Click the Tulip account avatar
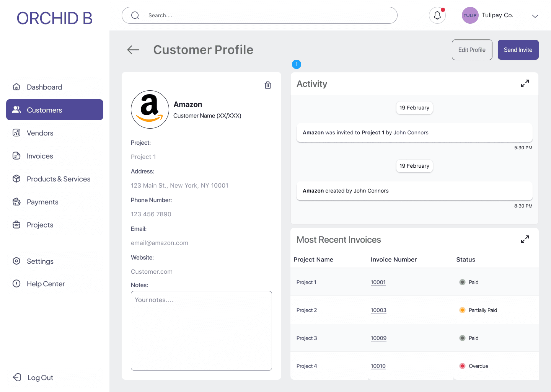Screen dimensions: 551x392 tap(470, 16)
